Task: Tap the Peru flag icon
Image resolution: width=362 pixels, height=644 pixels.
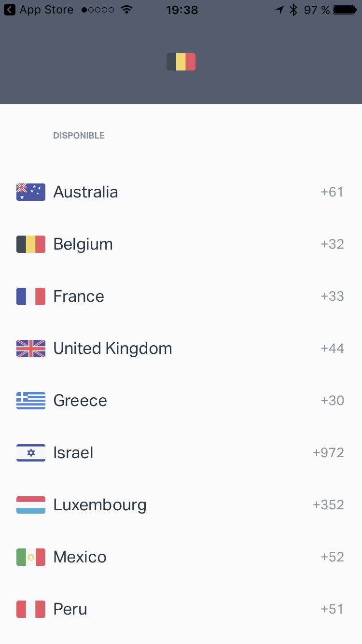Action: (x=31, y=609)
